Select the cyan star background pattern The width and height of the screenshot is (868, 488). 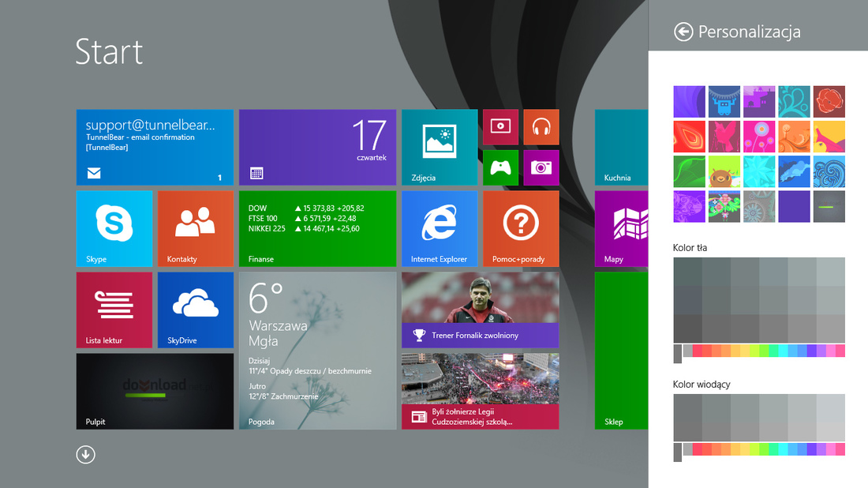759,171
